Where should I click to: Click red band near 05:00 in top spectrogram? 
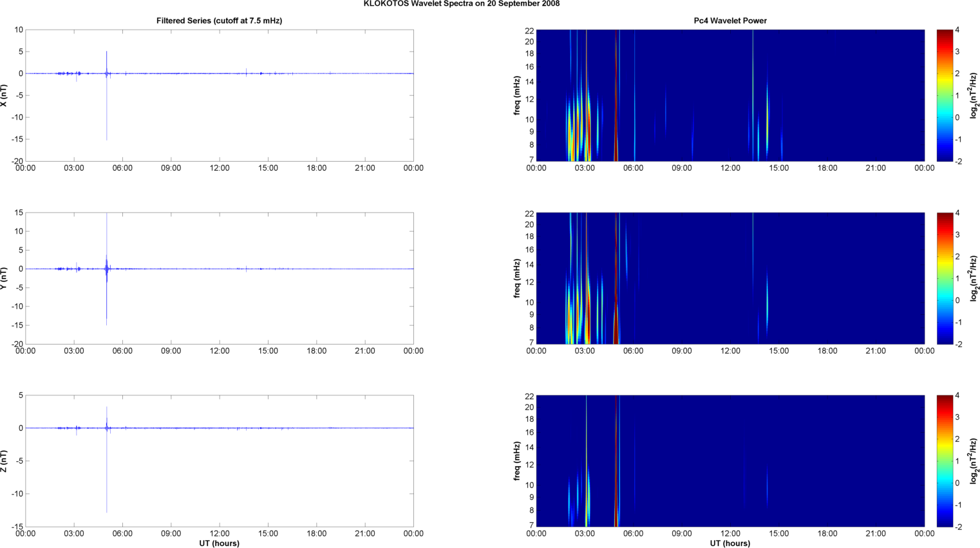tap(616, 97)
